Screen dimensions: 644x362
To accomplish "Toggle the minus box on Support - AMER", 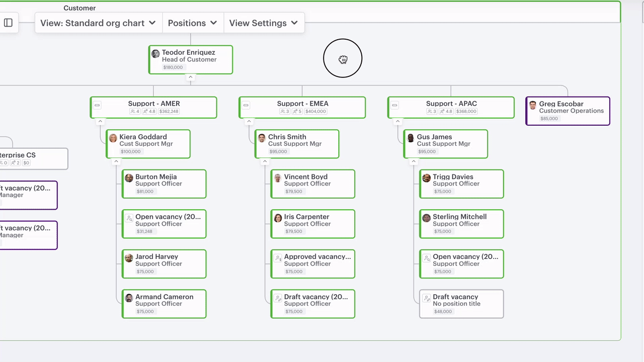I will pyautogui.click(x=98, y=105).
